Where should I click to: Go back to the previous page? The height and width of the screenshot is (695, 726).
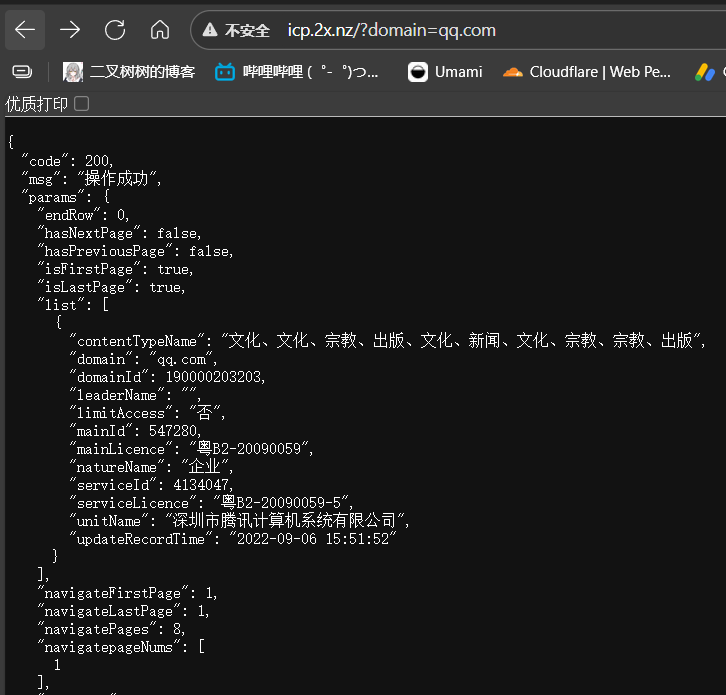[x=25, y=30]
